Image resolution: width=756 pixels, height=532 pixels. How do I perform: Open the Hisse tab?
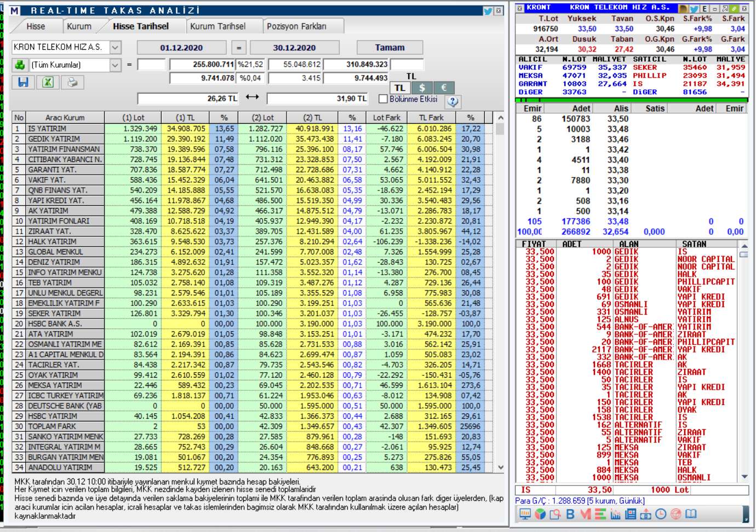(36, 26)
